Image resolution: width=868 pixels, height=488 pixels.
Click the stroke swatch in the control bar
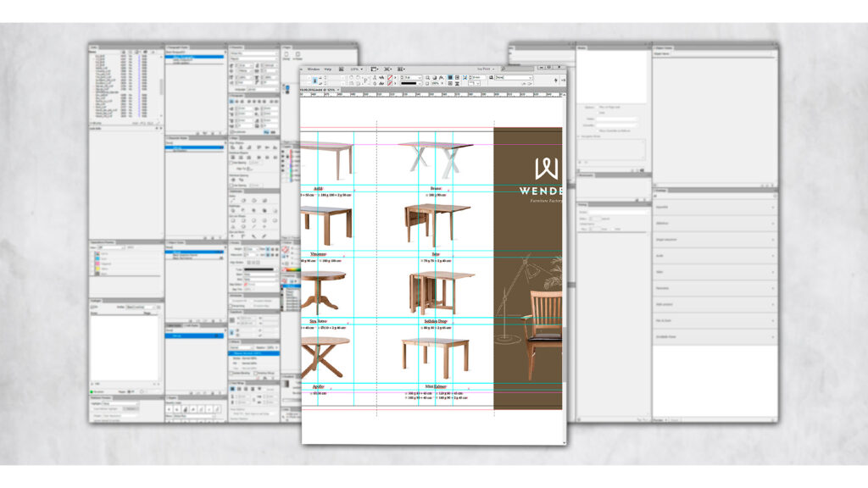click(390, 84)
